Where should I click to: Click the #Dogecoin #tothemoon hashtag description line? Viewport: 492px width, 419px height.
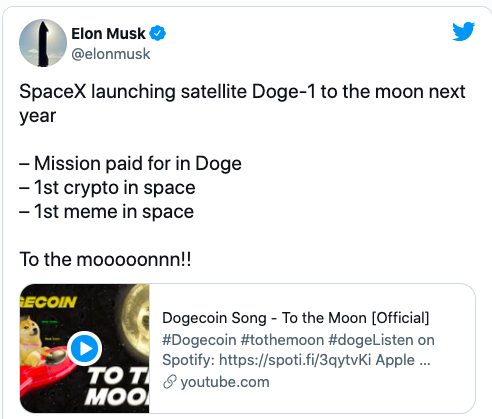coord(298,340)
